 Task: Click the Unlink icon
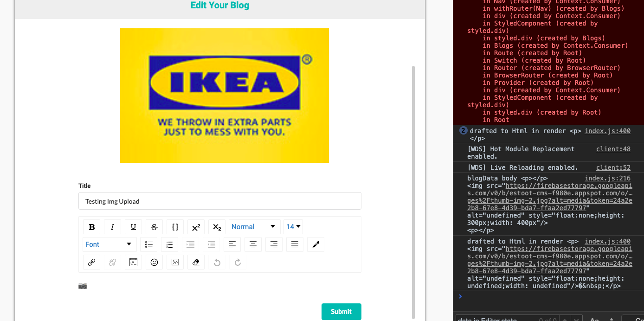pyautogui.click(x=112, y=262)
